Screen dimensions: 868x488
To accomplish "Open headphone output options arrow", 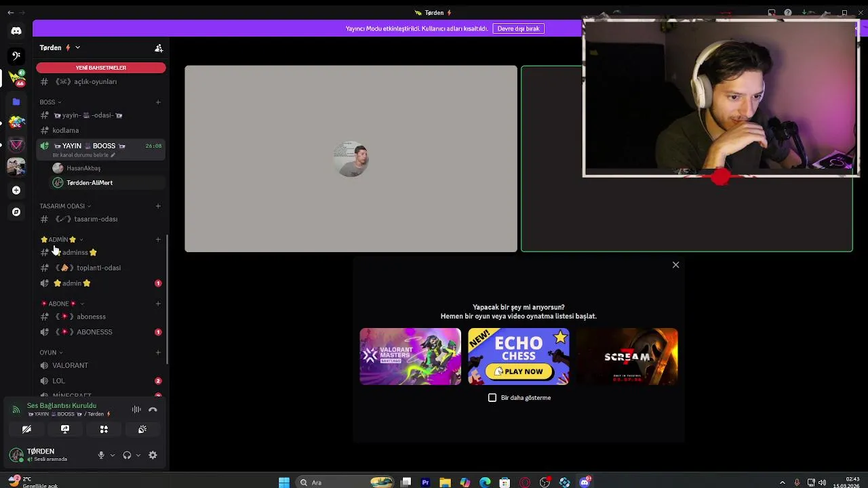I will click(x=138, y=455).
